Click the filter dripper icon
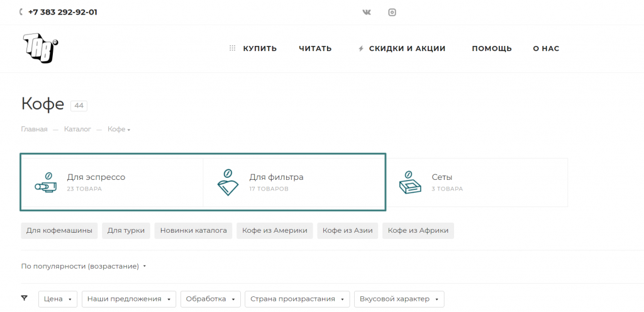This screenshot has height=312, width=644. click(228, 182)
